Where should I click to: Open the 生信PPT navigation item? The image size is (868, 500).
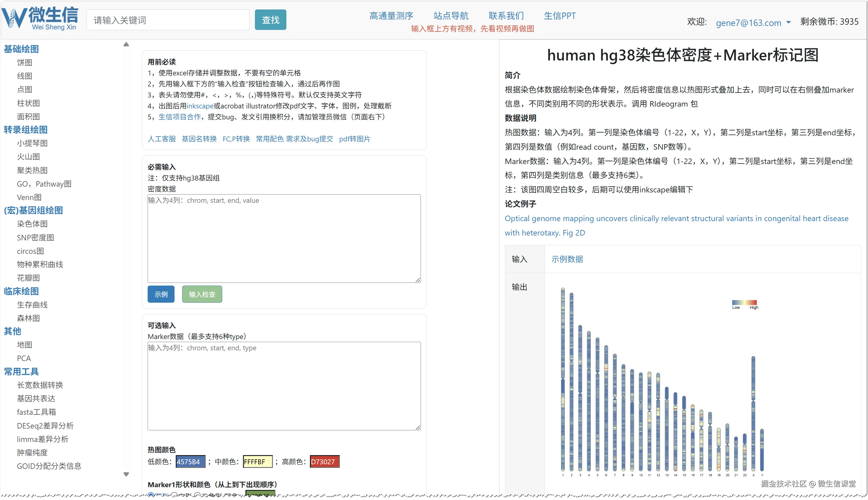click(559, 16)
